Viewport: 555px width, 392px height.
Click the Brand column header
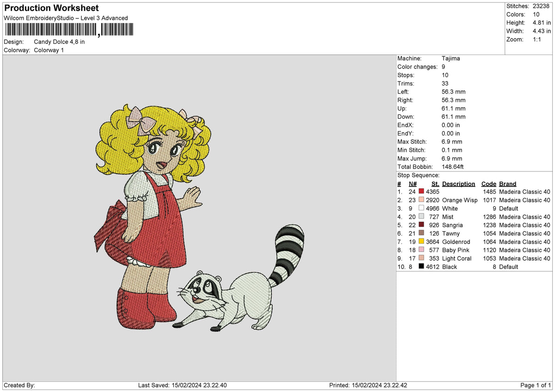(x=508, y=184)
